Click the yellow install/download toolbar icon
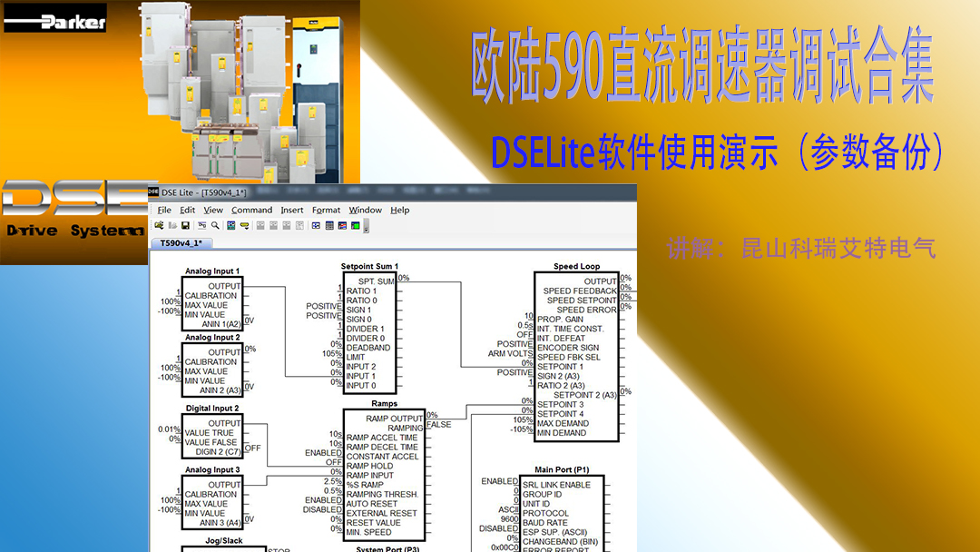The width and height of the screenshot is (980, 552). [x=244, y=225]
